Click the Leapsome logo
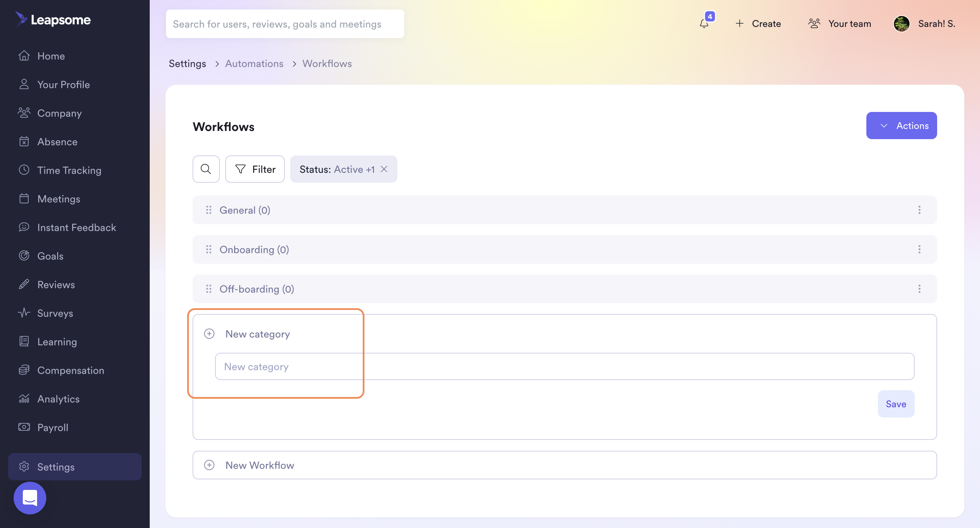Viewport: 980px width, 528px height. click(x=52, y=19)
